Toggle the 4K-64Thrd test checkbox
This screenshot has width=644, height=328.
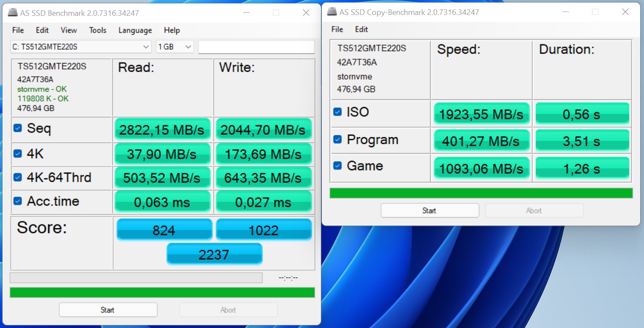tap(17, 177)
